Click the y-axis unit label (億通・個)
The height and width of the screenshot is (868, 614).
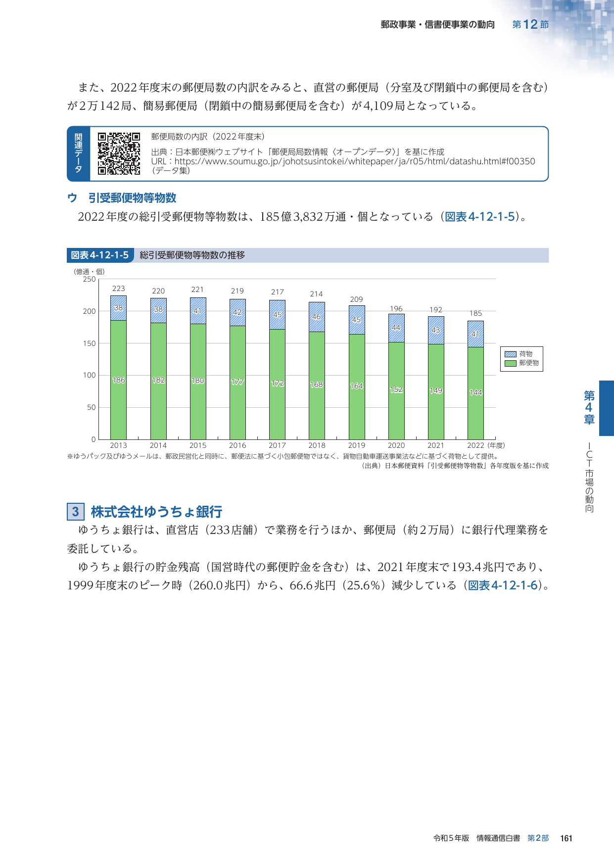tap(89, 272)
